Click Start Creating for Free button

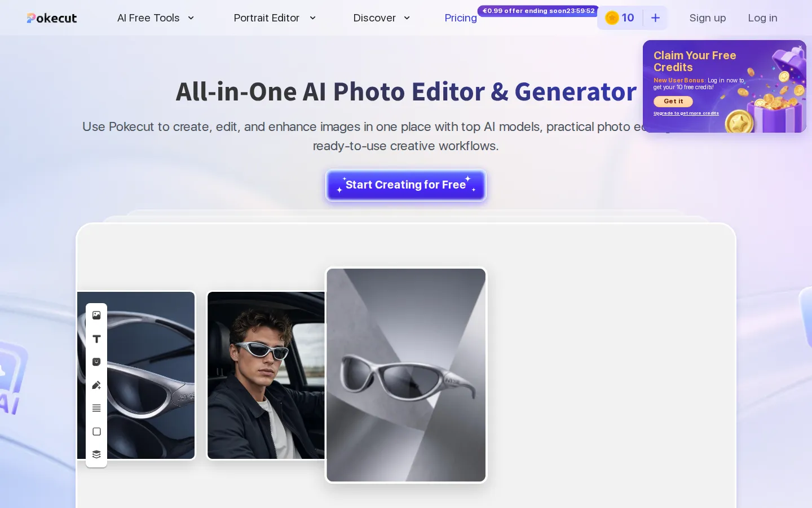pos(406,185)
